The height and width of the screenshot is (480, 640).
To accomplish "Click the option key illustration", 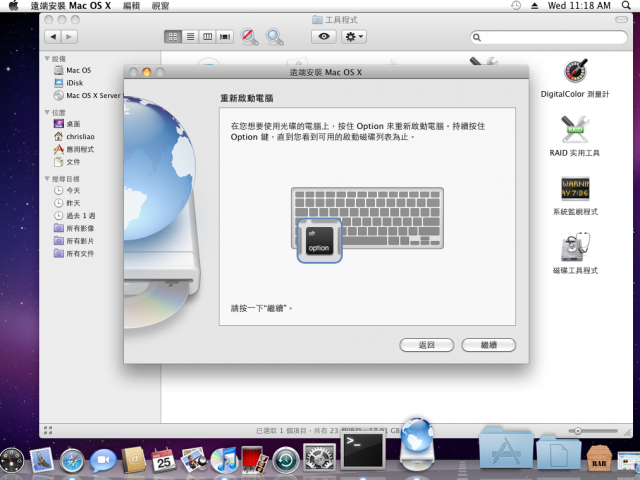I will 319,241.
